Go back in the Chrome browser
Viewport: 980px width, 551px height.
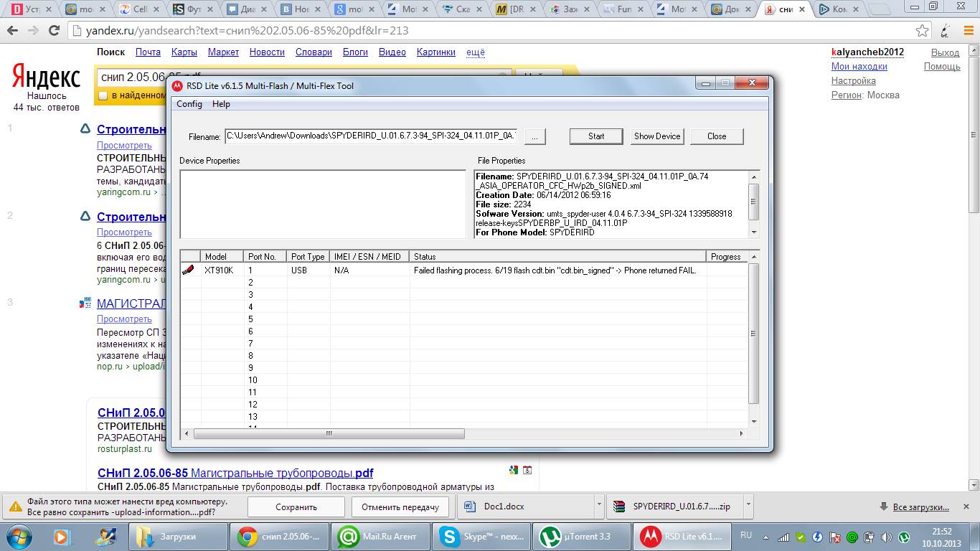click(x=14, y=31)
